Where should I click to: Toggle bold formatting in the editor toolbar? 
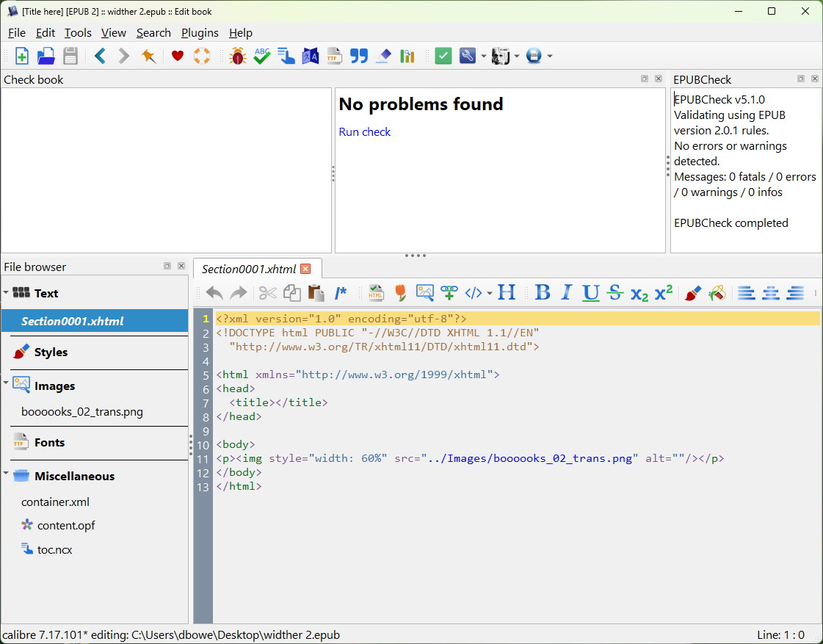pos(543,293)
